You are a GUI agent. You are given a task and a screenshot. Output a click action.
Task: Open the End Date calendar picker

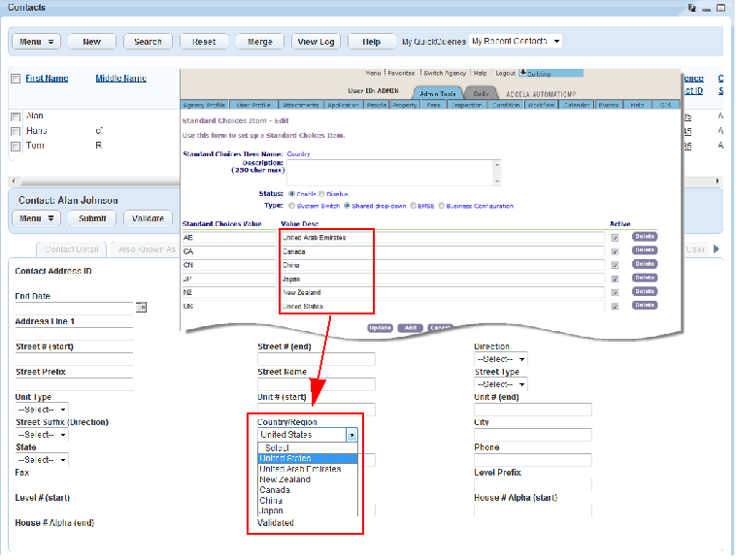tap(141, 308)
